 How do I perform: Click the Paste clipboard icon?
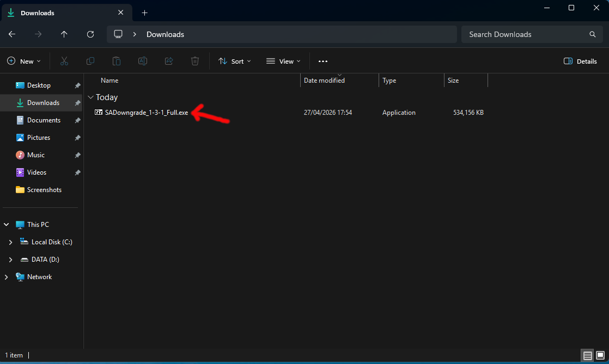[117, 61]
